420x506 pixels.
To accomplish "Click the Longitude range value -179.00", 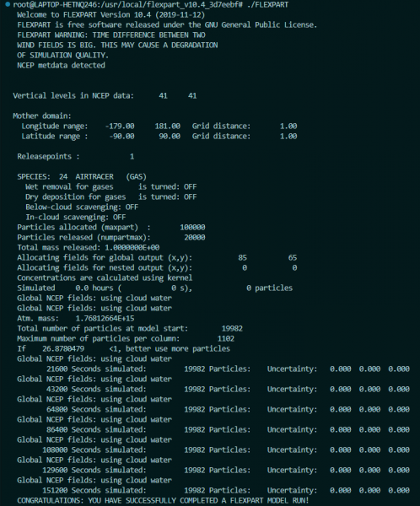I will click(x=120, y=126).
